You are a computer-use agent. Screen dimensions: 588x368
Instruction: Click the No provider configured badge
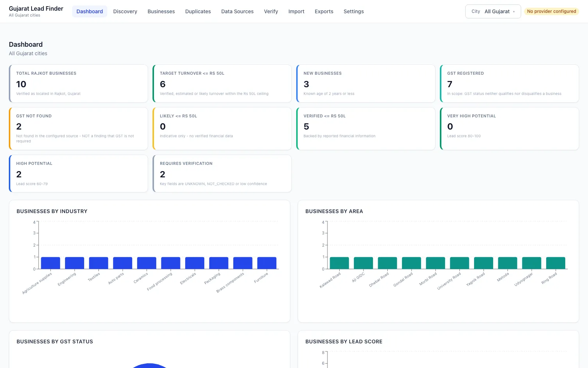point(551,11)
